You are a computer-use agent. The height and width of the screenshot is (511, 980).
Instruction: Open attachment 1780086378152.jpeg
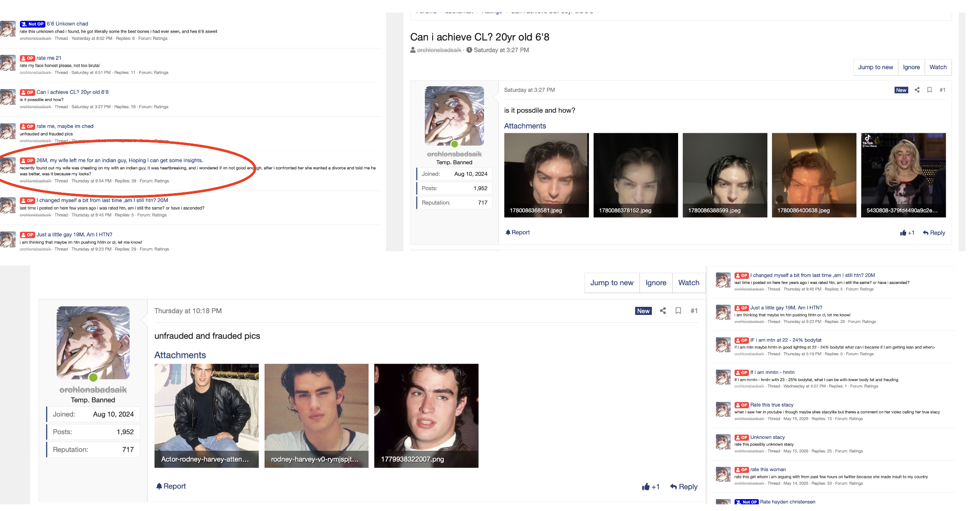(x=636, y=175)
